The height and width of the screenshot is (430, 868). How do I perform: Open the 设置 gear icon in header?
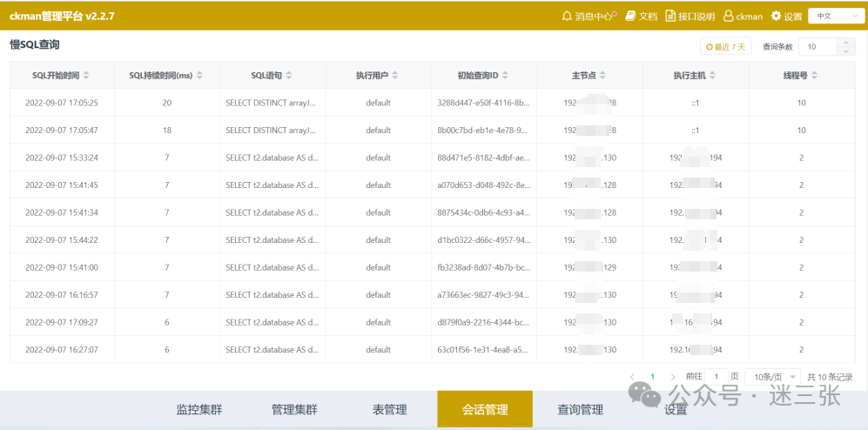pyautogui.click(x=776, y=16)
